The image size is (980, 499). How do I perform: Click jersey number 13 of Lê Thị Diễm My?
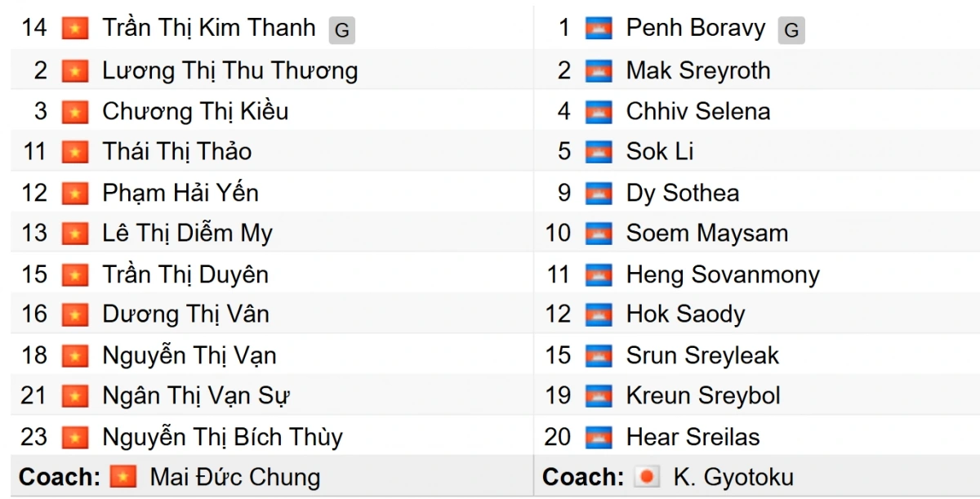click(x=34, y=234)
